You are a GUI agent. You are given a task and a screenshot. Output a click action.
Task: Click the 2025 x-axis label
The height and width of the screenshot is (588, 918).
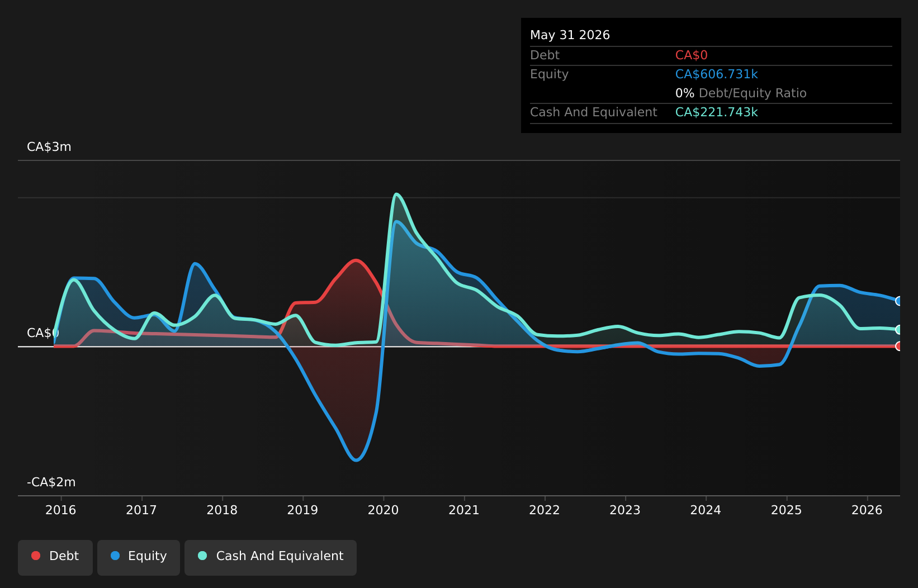click(787, 510)
